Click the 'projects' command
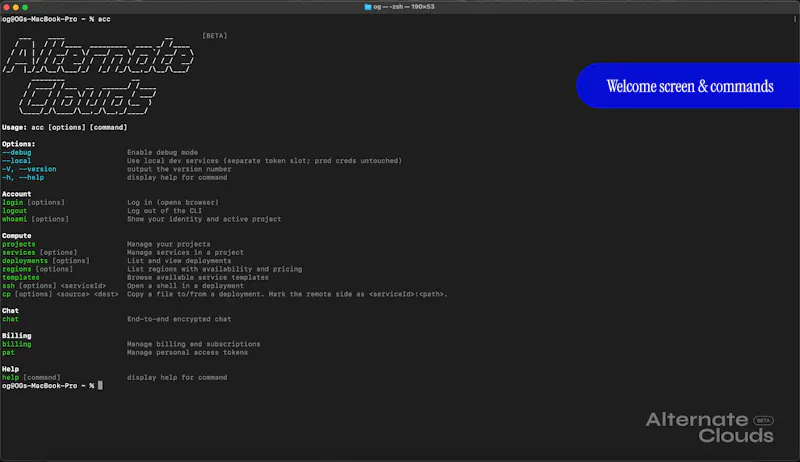The image size is (800, 462). click(x=18, y=244)
